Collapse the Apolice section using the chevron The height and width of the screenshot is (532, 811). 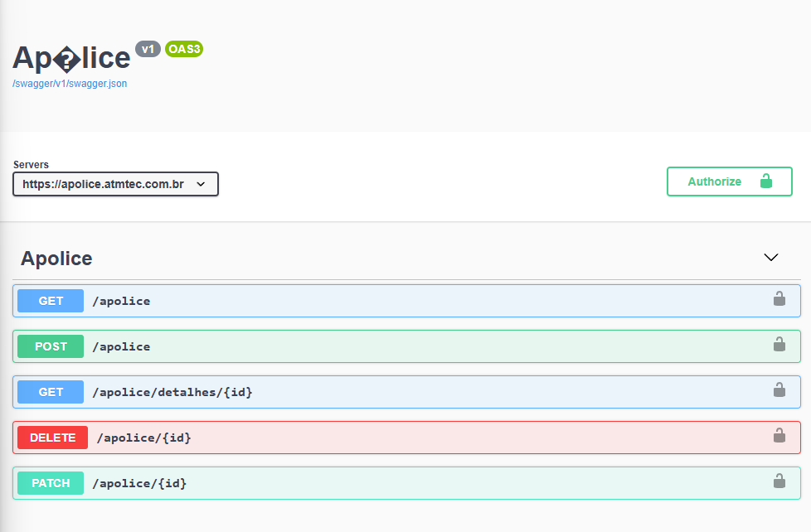(770, 258)
